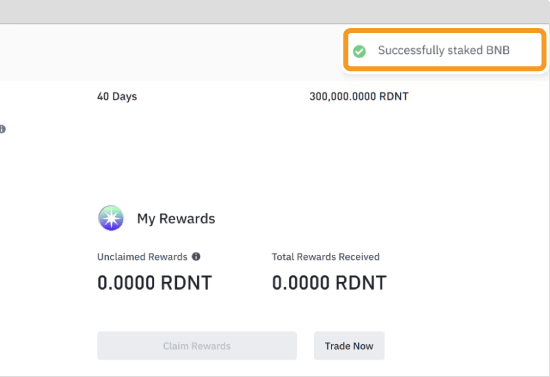Click the gray browser title bar area

click(275, 12)
